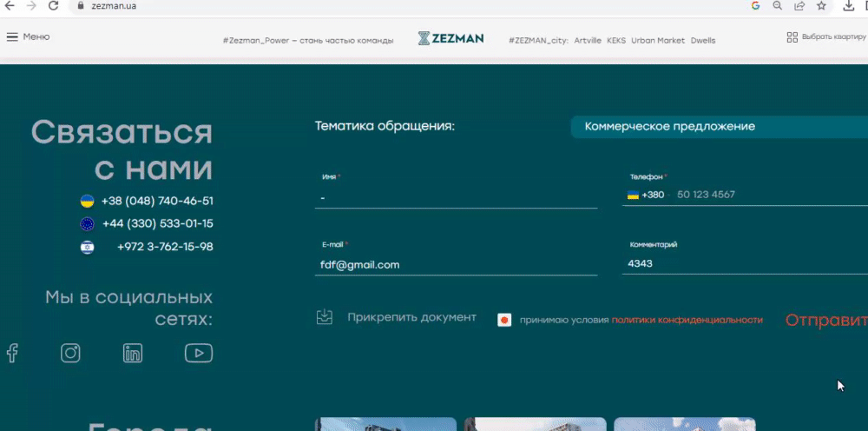Share this page via share icon
868x431 pixels.
[799, 5]
